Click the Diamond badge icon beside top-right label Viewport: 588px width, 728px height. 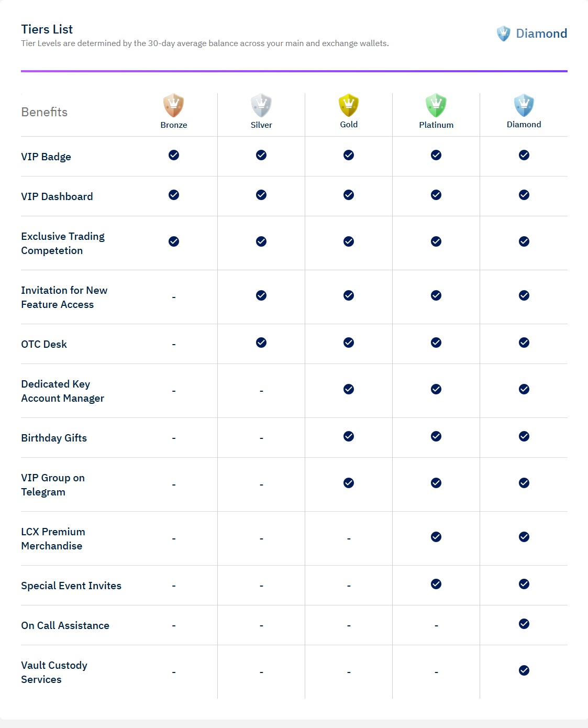pyautogui.click(x=503, y=34)
